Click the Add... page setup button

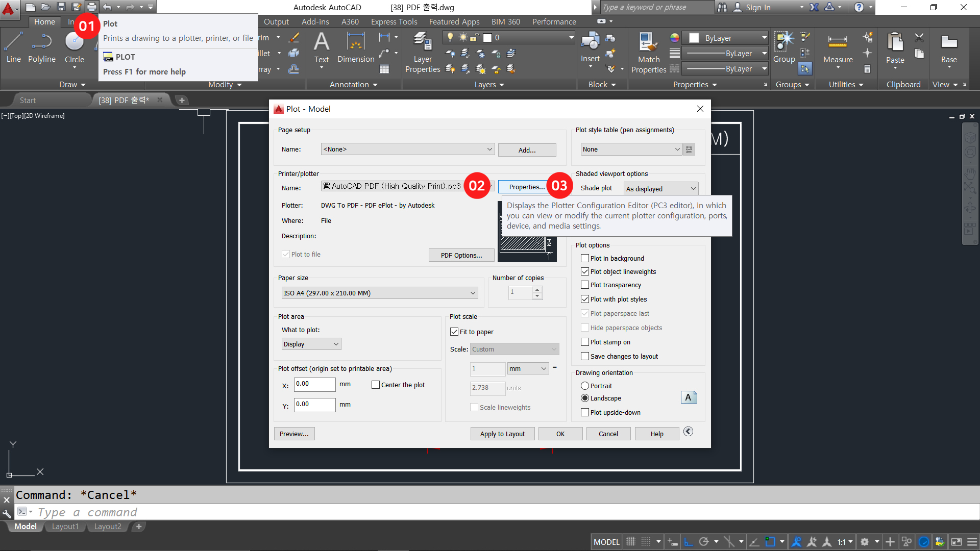tap(527, 150)
